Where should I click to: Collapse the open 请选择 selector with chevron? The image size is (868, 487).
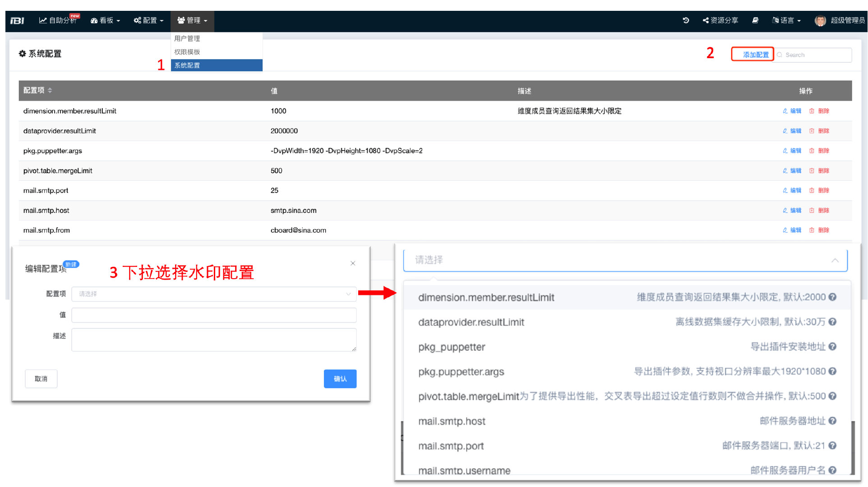835,260
